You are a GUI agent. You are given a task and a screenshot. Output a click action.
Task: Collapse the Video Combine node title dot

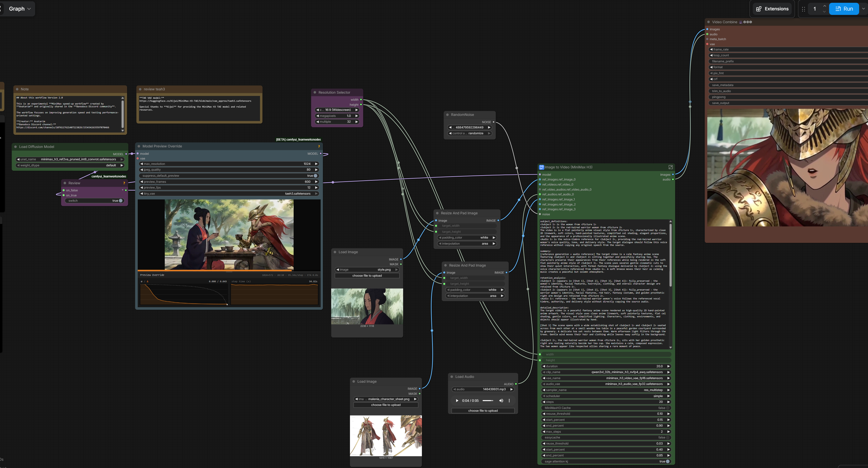[709, 22]
